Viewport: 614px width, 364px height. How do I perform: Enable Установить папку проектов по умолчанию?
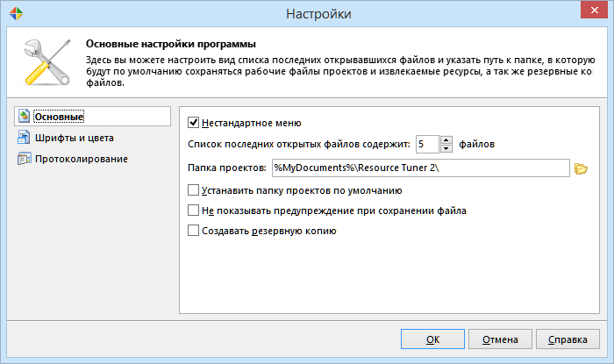194,190
